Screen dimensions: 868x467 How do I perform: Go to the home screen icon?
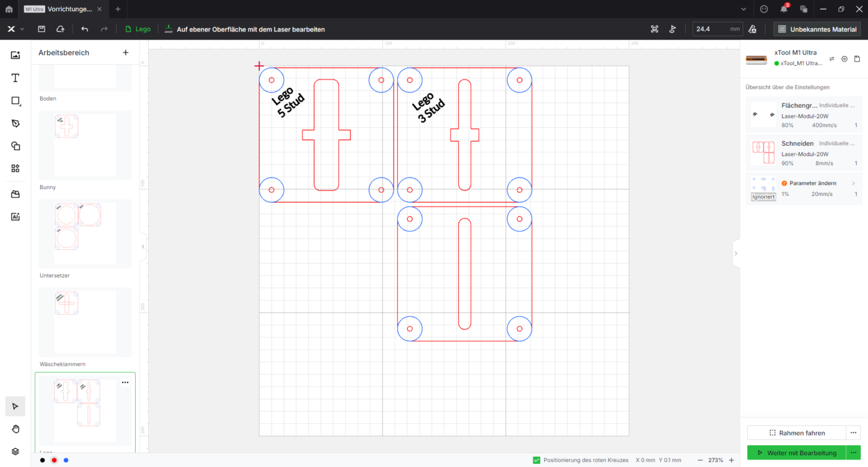pos(9,9)
